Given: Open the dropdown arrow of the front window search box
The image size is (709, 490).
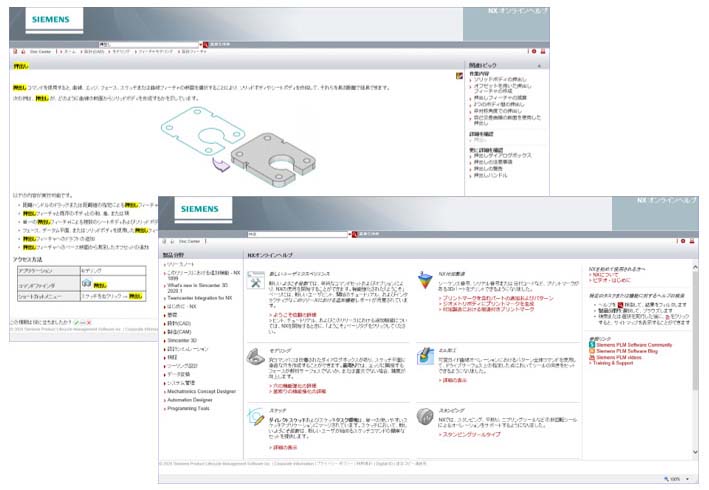Looking at the screenshot, I should pos(350,234).
